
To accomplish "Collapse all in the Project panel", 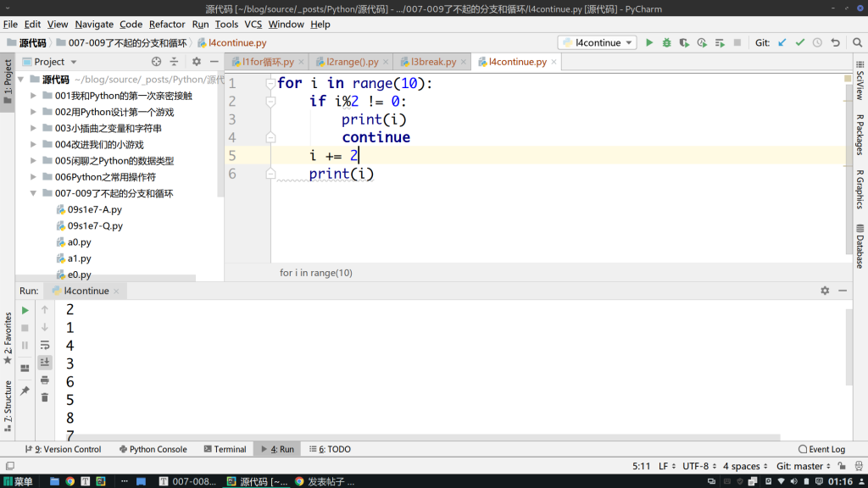I will 174,61.
